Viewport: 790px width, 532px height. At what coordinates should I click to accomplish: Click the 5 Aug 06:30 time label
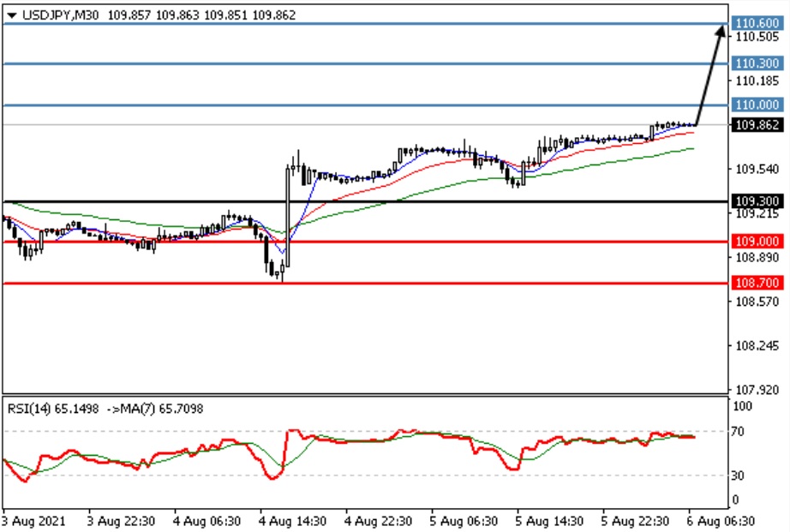pyautogui.click(x=464, y=520)
